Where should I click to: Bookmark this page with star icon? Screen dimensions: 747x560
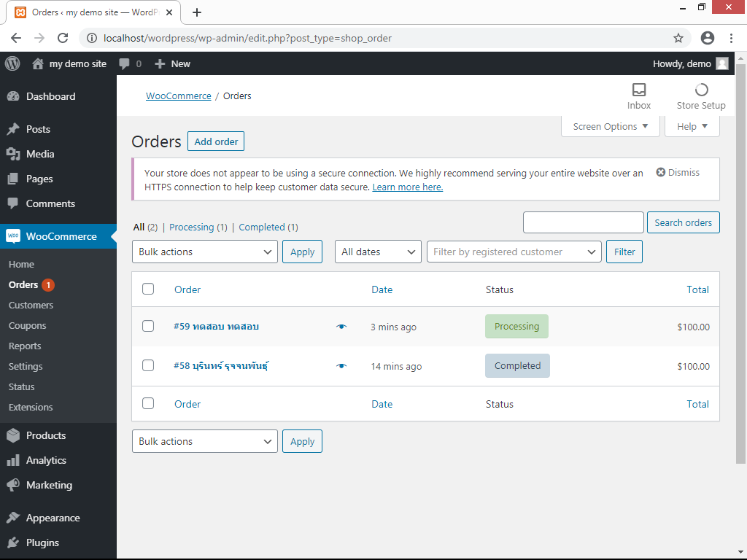[x=678, y=38]
